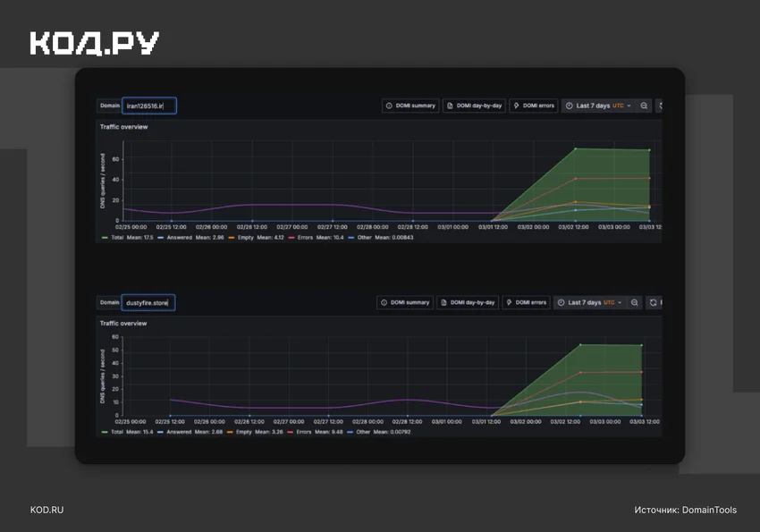760x532 pixels.
Task: Toggle the Answered series with Mean 2.96
Action: tap(191, 238)
